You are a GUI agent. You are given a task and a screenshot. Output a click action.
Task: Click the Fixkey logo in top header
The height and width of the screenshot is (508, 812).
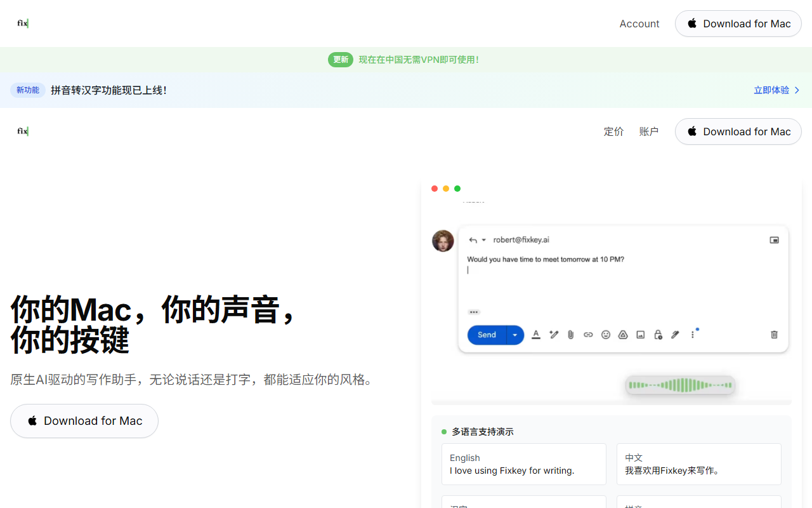point(23,23)
